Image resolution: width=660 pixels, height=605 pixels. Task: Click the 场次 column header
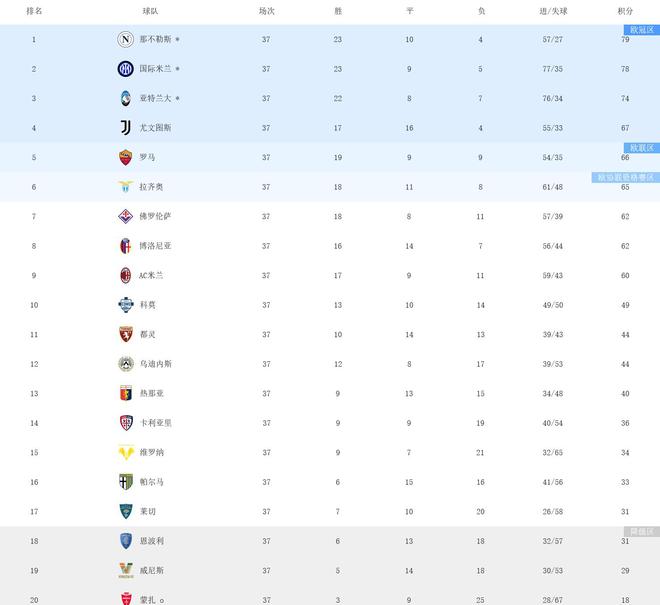point(266,11)
